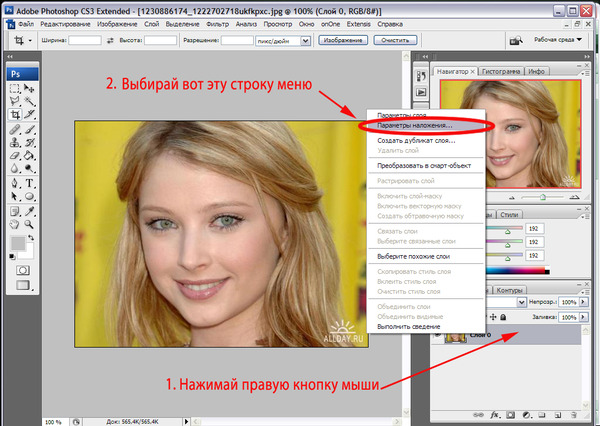The image size is (600, 426).
Task: Switch to the Гистограмма tab
Action: 501,71
